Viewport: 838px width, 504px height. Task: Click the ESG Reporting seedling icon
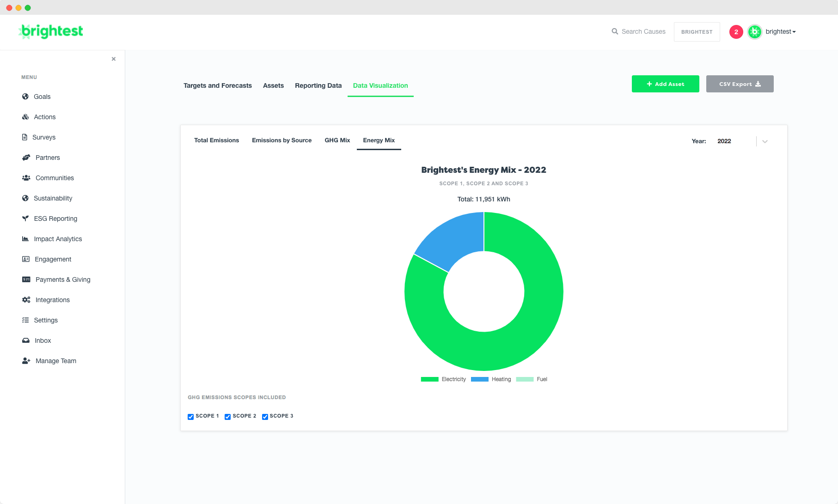coord(25,219)
